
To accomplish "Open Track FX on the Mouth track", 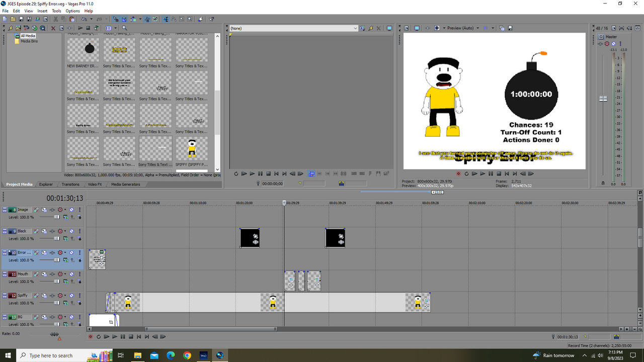I will (x=36, y=274).
